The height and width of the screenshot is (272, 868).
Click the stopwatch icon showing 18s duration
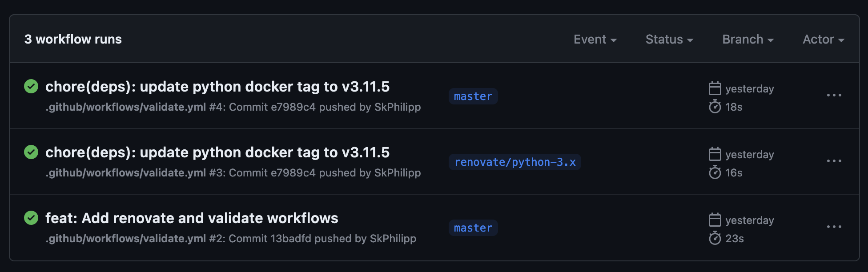(x=715, y=107)
